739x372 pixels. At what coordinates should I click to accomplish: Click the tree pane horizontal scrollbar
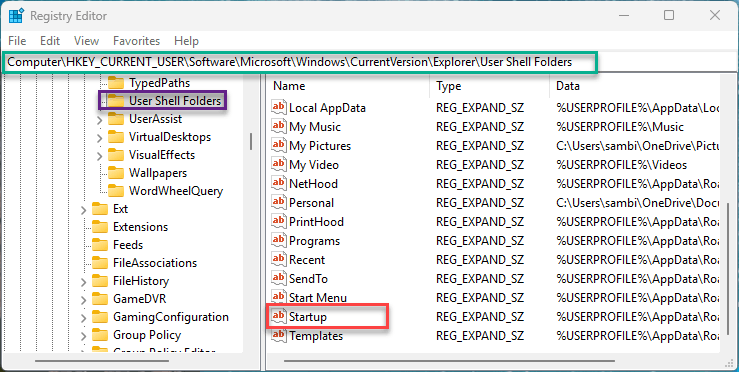[x=102, y=361]
